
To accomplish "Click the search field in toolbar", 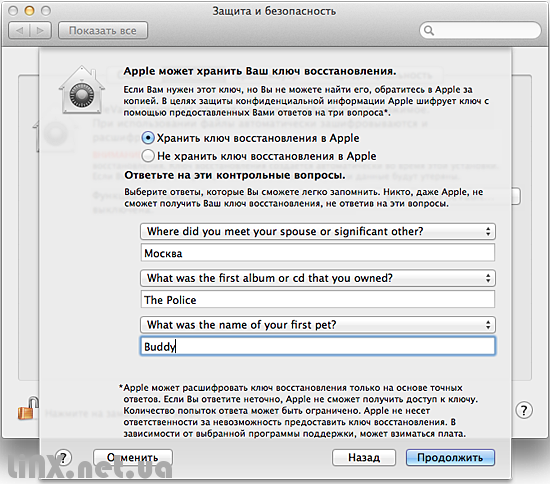I will click(480, 31).
